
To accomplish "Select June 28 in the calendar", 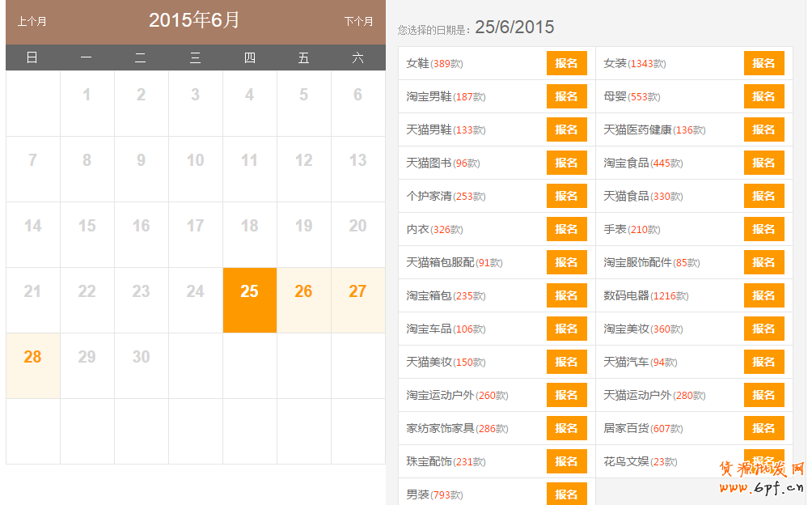I will click(x=32, y=358).
